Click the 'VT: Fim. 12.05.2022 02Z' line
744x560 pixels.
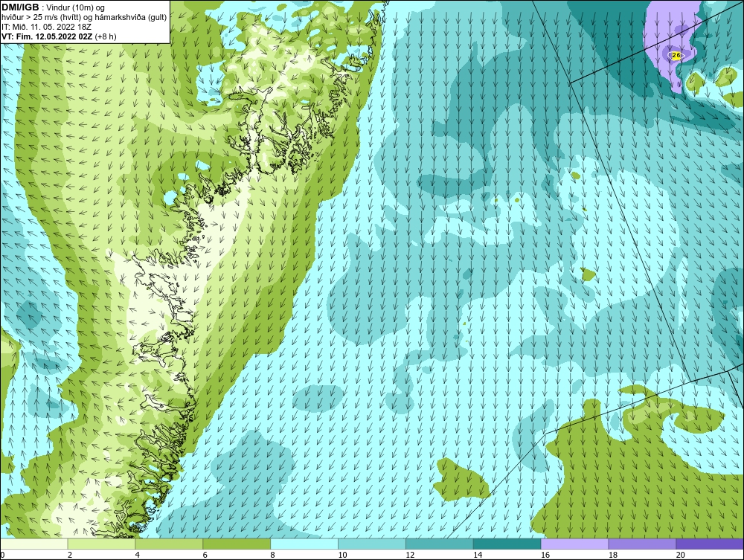[48, 36]
